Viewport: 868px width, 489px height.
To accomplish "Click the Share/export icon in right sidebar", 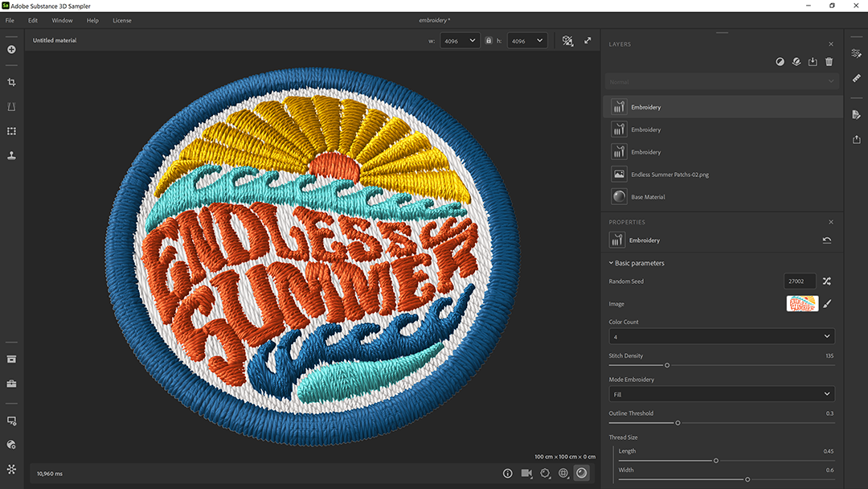I will pyautogui.click(x=857, y=139).
